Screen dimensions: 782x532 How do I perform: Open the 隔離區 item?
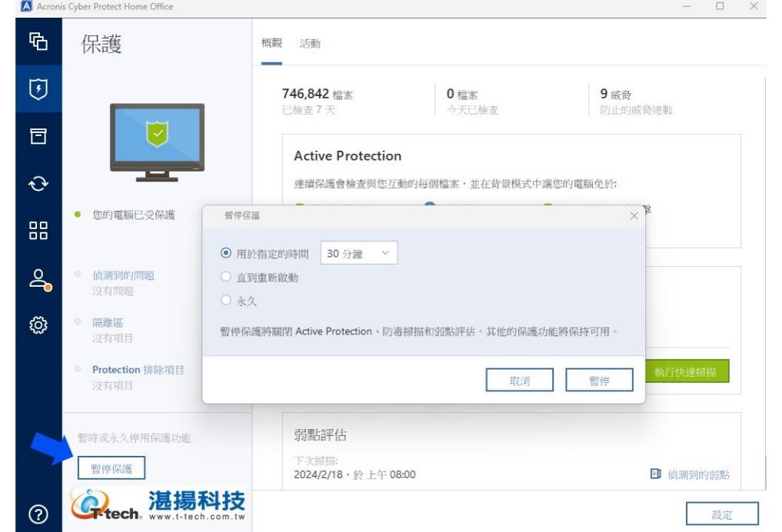tap(107, 323)
